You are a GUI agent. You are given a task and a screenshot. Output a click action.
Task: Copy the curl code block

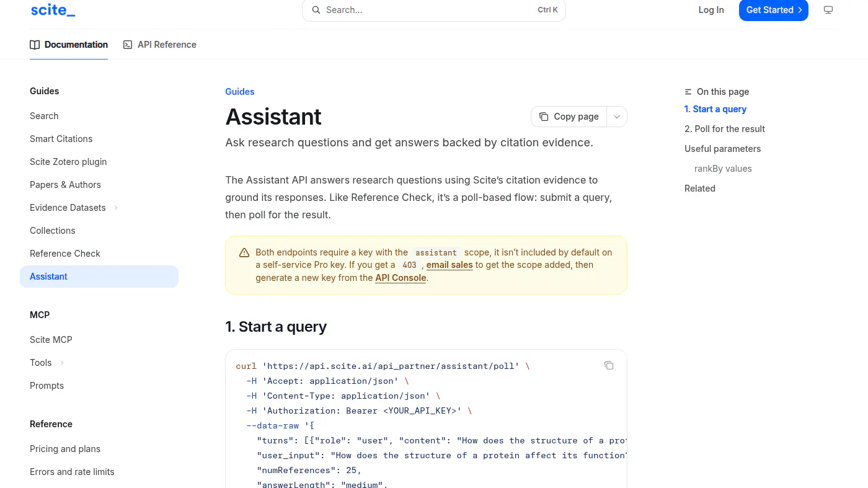[609, 365]
